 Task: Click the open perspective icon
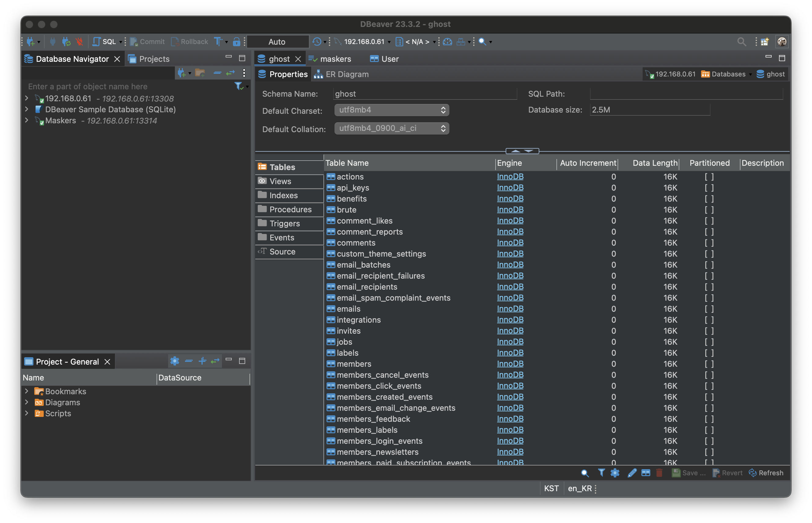tap(765, 42)
